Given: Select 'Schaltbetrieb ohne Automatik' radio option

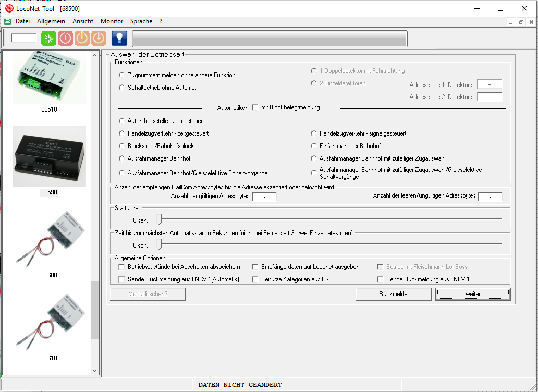Looking at the screenshot, I should click(x=122, y=88).
